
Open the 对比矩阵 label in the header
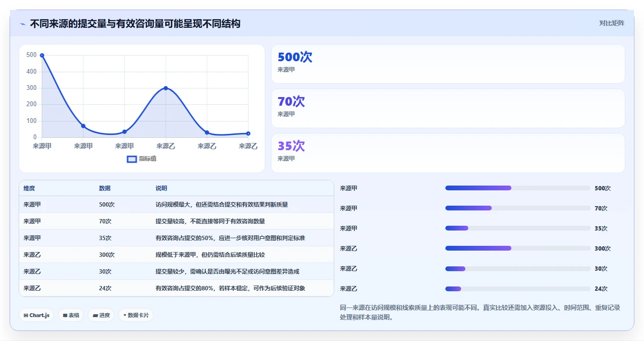click(611, 23)
